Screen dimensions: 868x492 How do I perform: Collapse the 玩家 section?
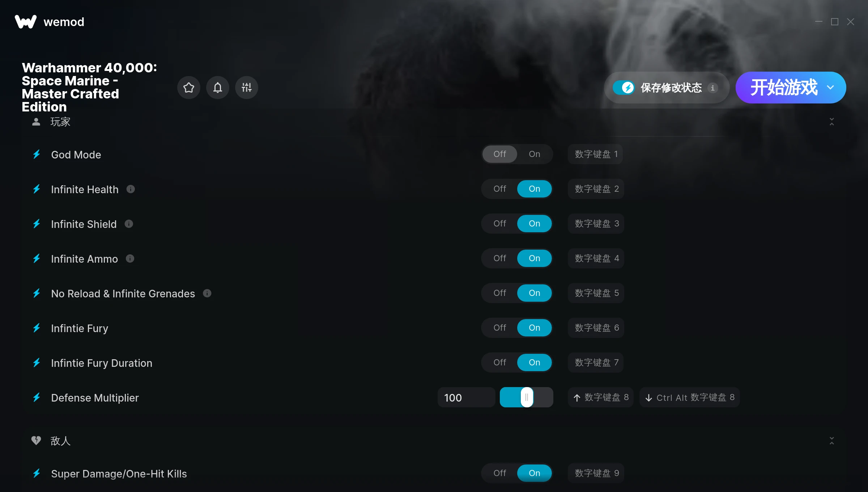coord(831,122)
